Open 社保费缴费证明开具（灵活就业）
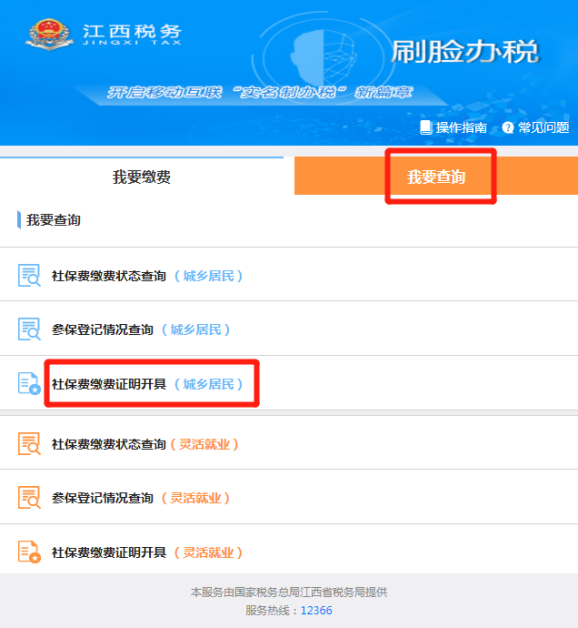578x628 pixels. (x=289, y=552)
